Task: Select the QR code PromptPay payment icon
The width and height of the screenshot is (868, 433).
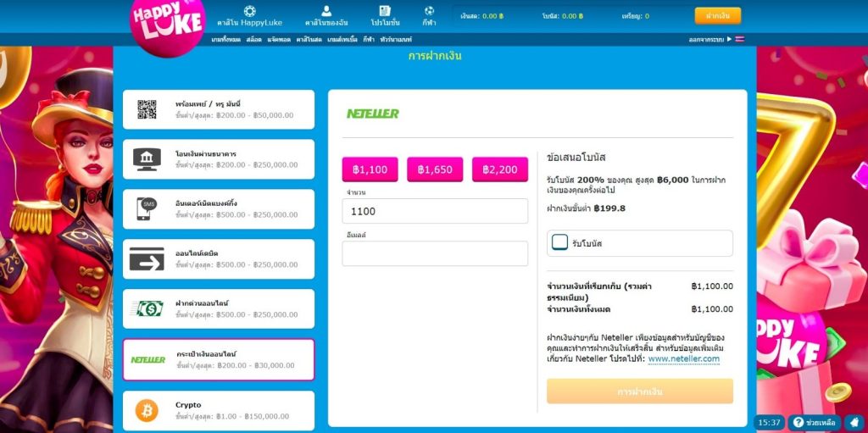Action: coord(147,109)
